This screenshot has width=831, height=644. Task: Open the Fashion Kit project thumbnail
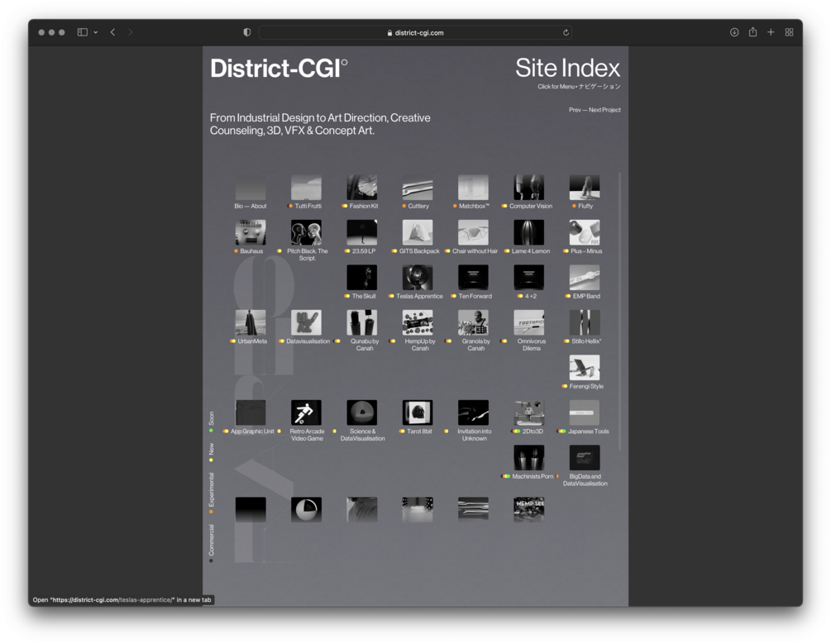362,188
